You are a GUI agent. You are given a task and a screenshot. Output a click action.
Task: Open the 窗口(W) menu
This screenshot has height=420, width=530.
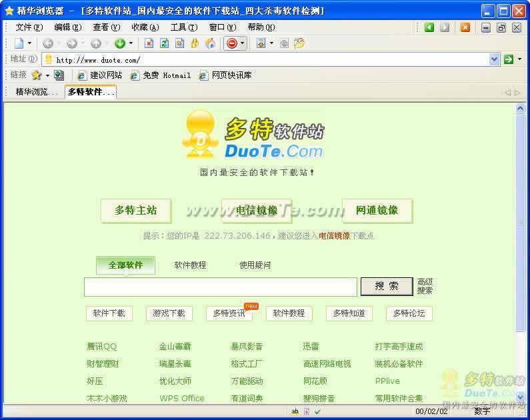(x=223, y=27)
